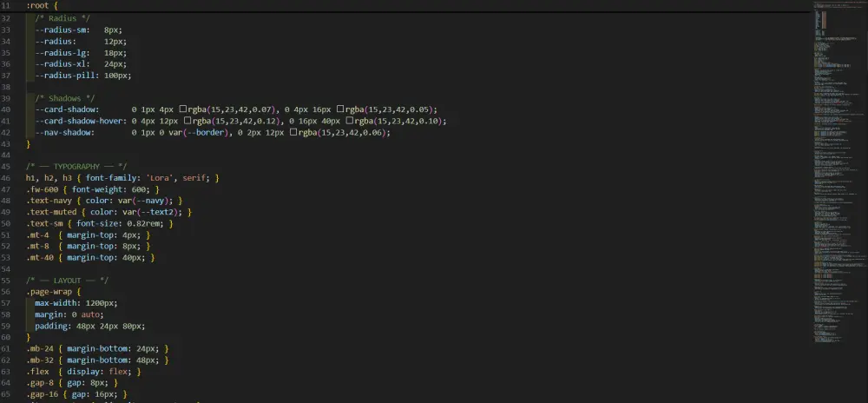Click the 'display' property on line 63
The image size is (868, 403).
pyautogui.click(x=83, y=372)
